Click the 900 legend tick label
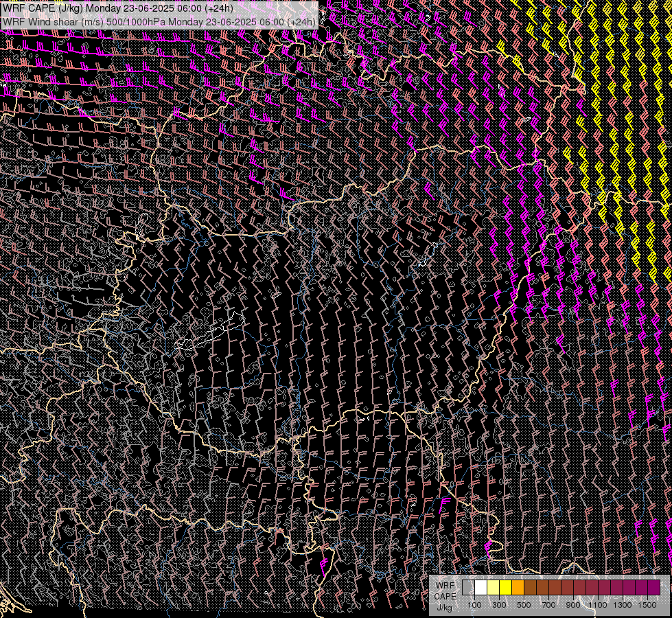672x618 pixels. point(573,605)
